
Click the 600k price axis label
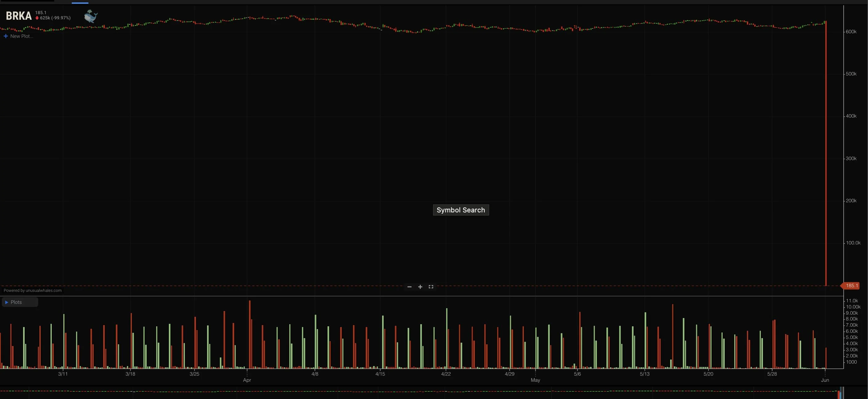click(851, 32)
